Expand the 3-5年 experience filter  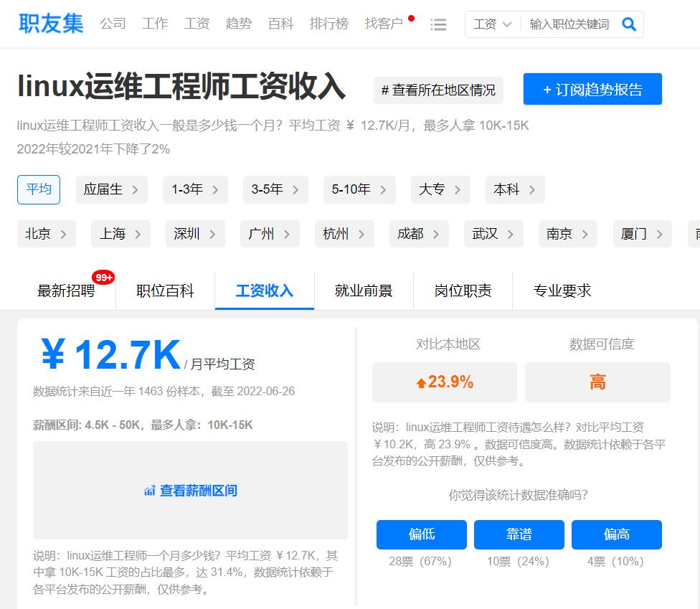pyautogui.click(x=275, y=189)
